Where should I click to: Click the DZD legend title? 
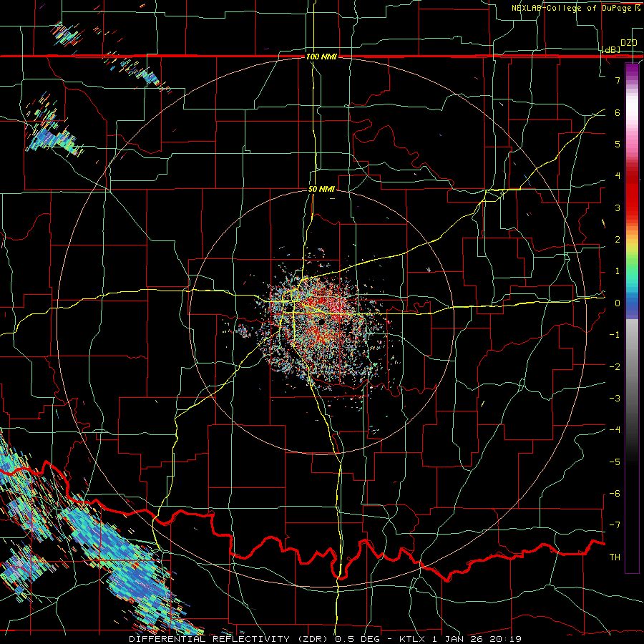(x=629, y=43)
